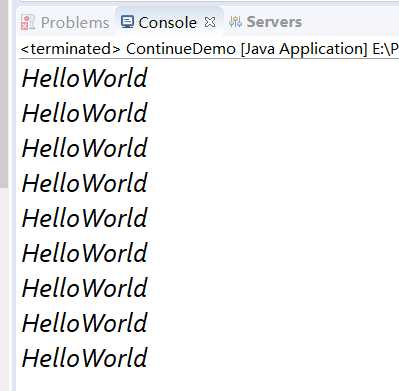Click the seventh HelloWorld output line
The width and height of the screenshot is (399, 391).
point(85,288)
